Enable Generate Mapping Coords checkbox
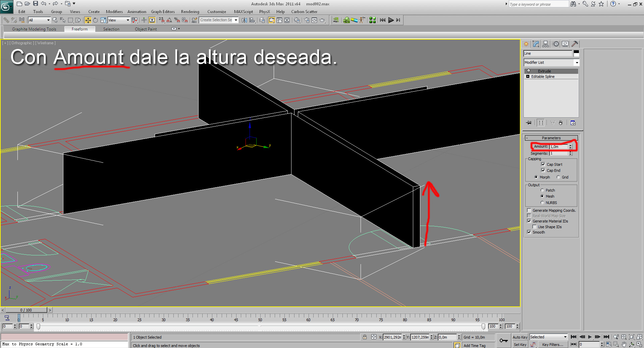This screenshot has height=348, width=644. pyautogui.click(x=529, y=210)
